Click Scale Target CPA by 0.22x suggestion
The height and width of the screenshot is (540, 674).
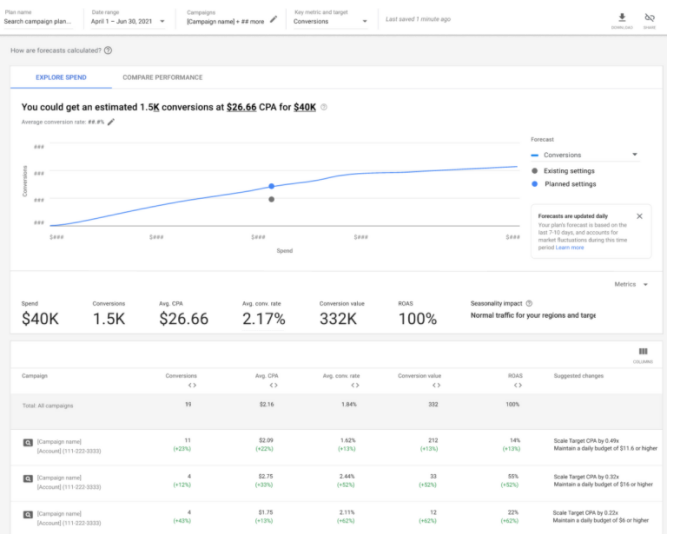tap(585, 513)
